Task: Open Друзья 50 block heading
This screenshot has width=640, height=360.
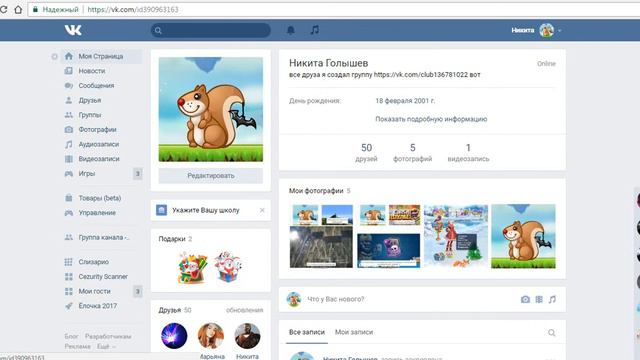Action: [175, 310]
